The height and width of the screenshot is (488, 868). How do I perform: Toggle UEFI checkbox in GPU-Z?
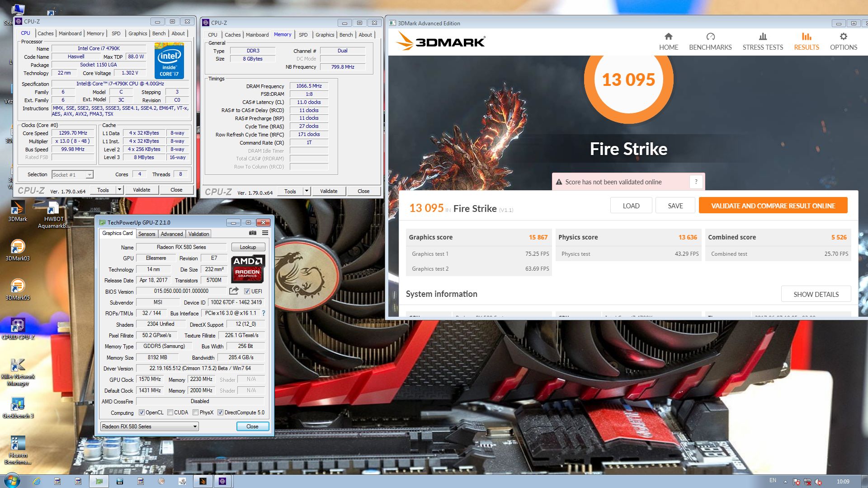(247, 291)
